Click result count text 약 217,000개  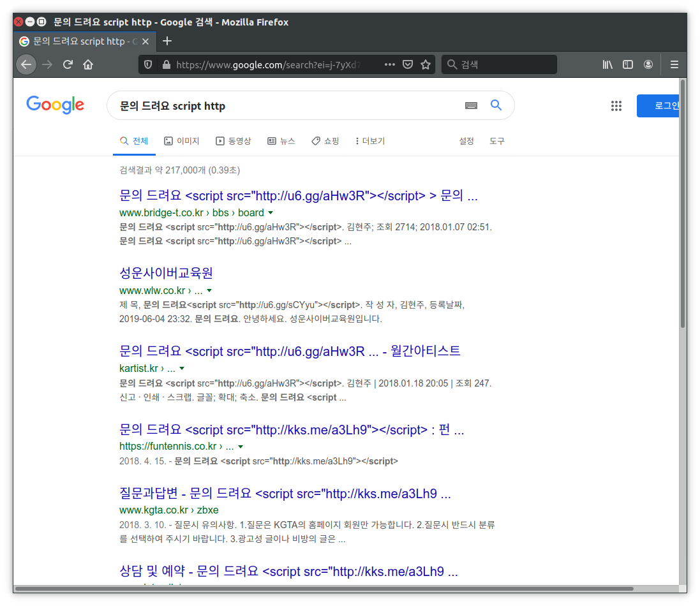[181, 170]
